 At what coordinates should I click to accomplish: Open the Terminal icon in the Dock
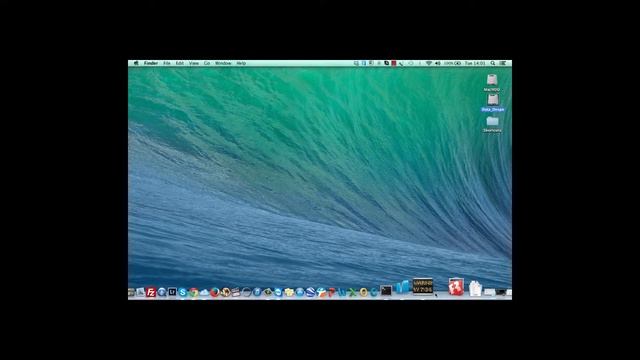[386, 291]
